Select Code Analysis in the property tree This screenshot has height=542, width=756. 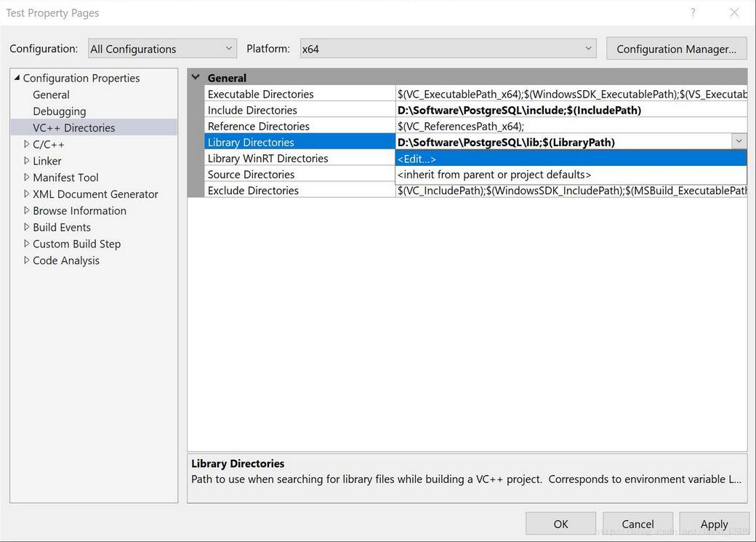click(66, 260)
